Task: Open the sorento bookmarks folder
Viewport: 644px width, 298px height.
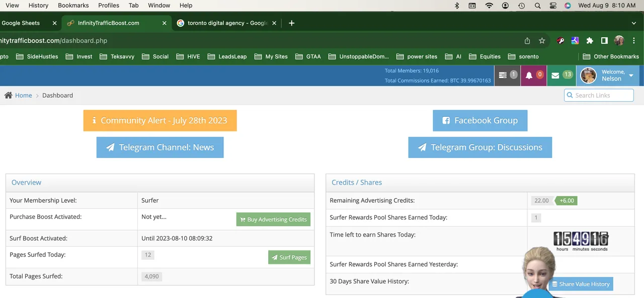Action: (x=523, y=56)
